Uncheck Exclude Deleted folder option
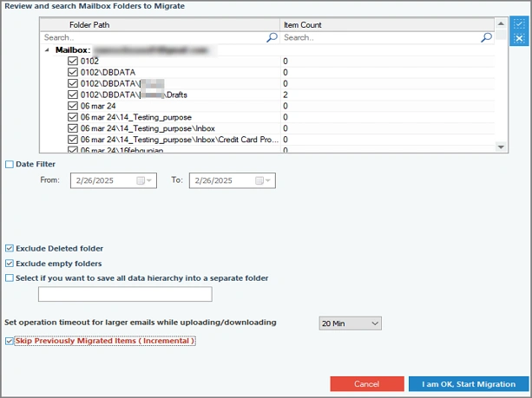This screenshot has height=398, width=532. pyautogui.click(x=10, y=248)
